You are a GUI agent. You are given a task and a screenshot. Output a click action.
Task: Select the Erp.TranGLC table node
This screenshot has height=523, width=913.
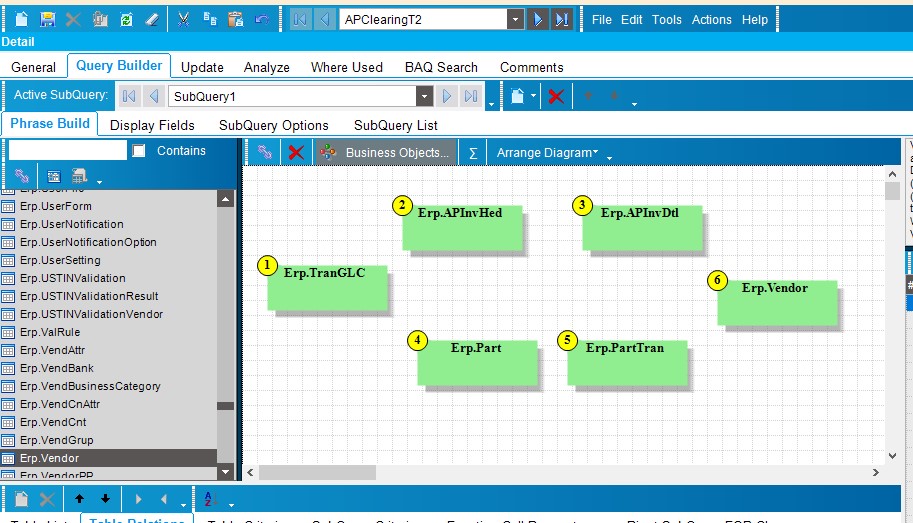[327, 288]
